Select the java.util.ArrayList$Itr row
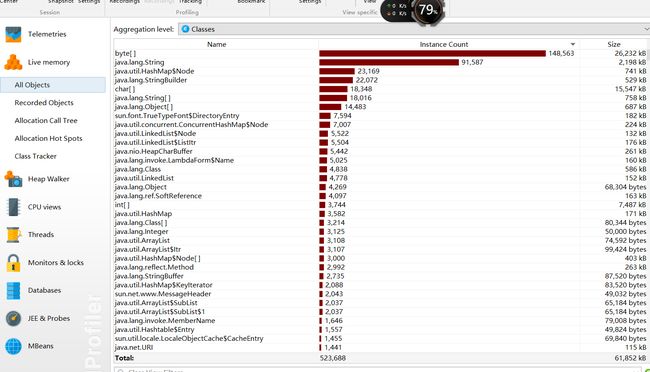The width and height of the screenshot is (650, 372). point(381,250)
